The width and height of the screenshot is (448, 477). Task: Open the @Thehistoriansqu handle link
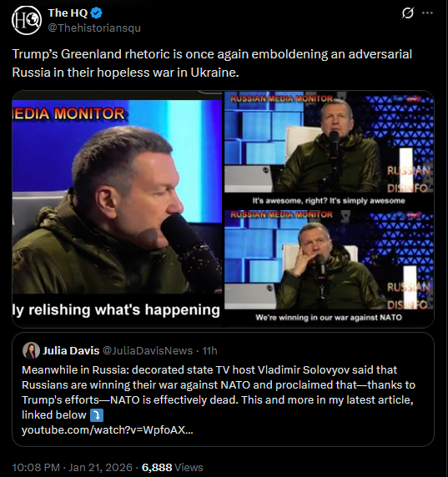point(94,28)
